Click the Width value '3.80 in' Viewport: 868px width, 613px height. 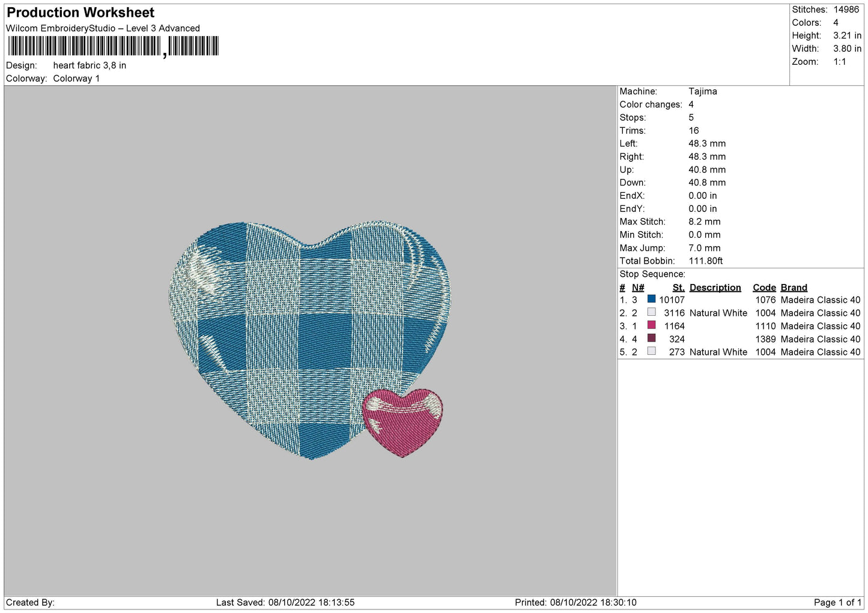click(x=847, y=49)
